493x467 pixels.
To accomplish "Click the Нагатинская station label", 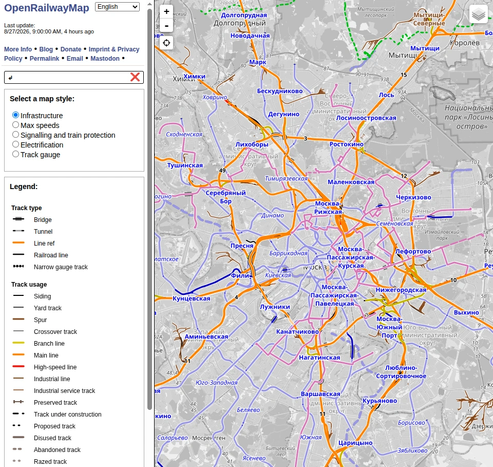I will (x=319, y=358).
